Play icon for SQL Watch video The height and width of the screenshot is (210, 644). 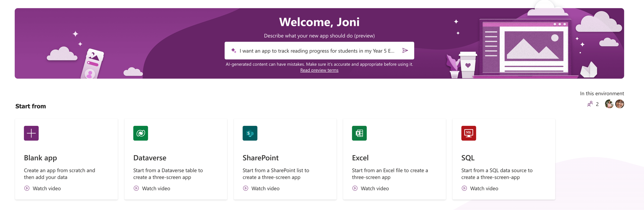[x=464, y=188]
